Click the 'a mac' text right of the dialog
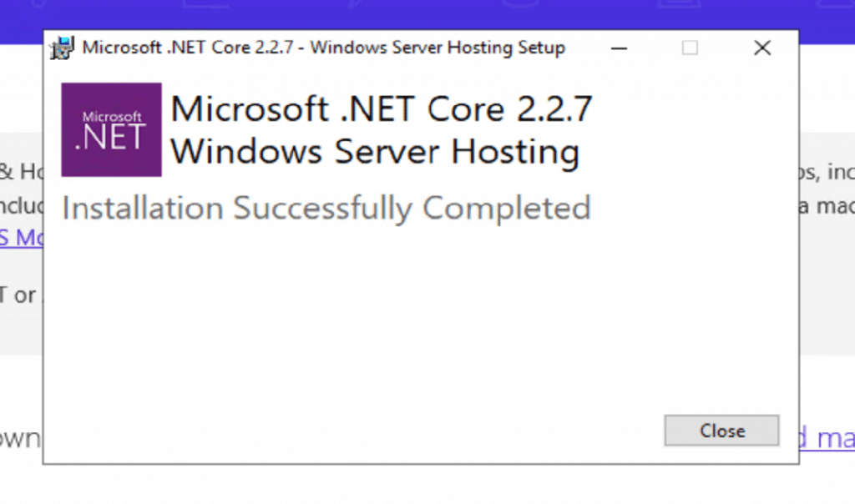Screen dimensions: 855x504 827,206
